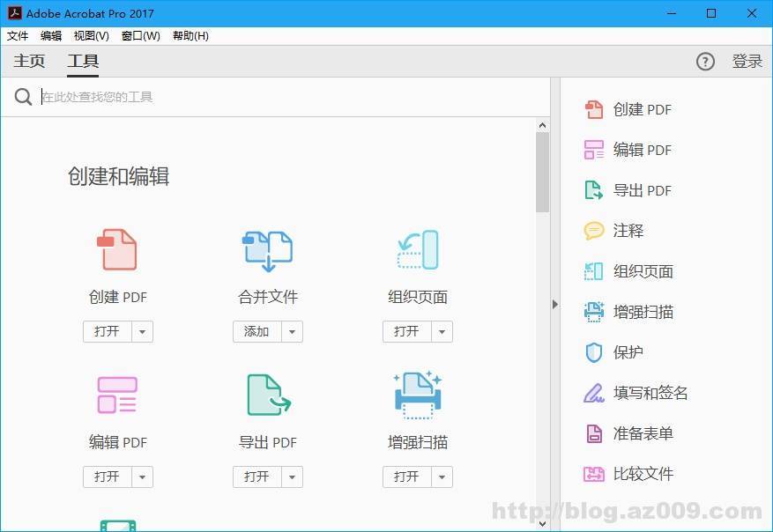Click the 创建和编辑 section heading

(118, 176)
